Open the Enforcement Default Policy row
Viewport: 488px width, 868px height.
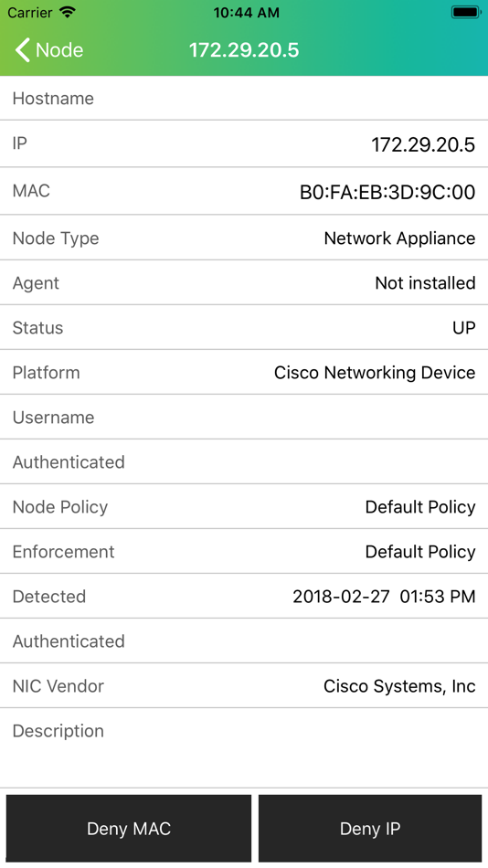click(244, 552)
